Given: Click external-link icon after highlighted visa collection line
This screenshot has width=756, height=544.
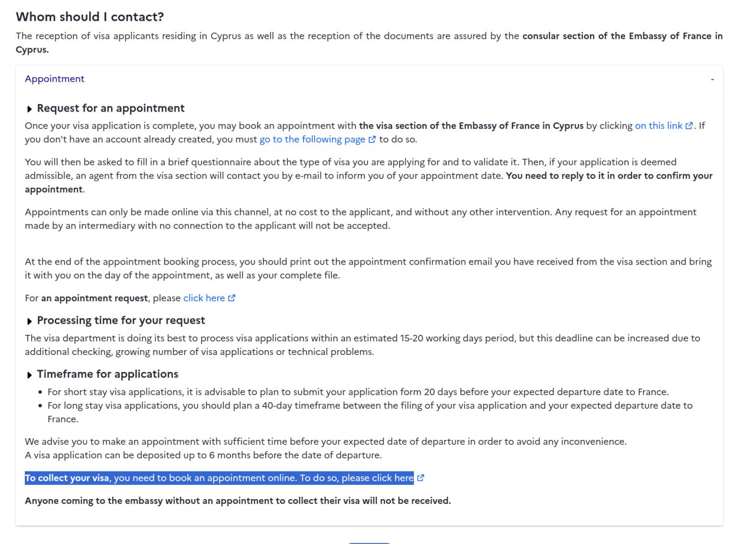Looking at the screenshot, I should click(x=421, y=478).
